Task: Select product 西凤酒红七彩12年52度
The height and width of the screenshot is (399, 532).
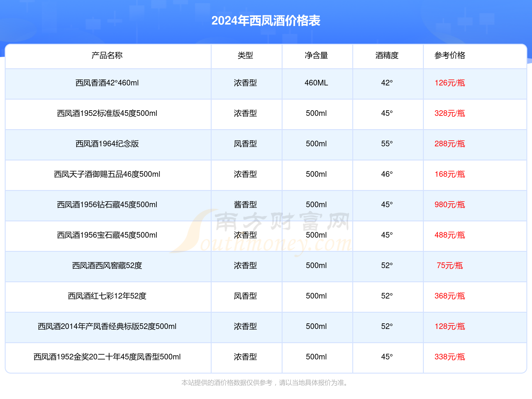Action: pyautogui.click(x=107, y=296)
